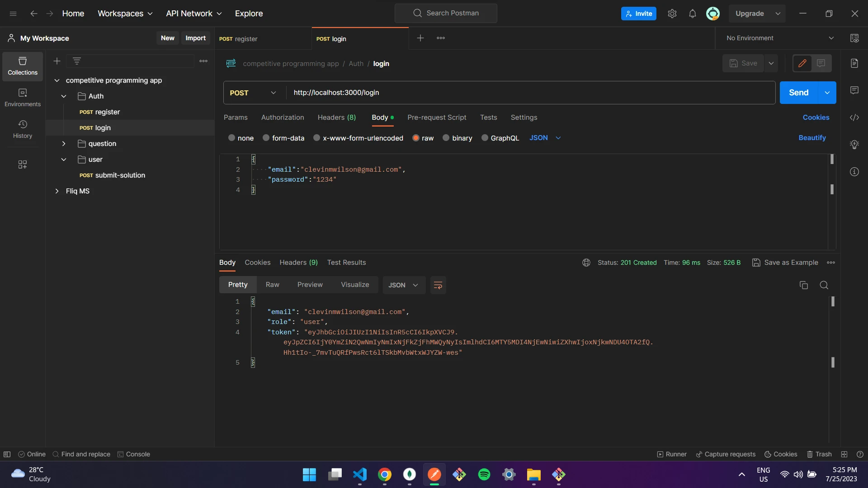Image resolution: width=868 pixels, height=488 pixels.
Task: Expand the Fliq MS collection
Action: coord(57,191)
